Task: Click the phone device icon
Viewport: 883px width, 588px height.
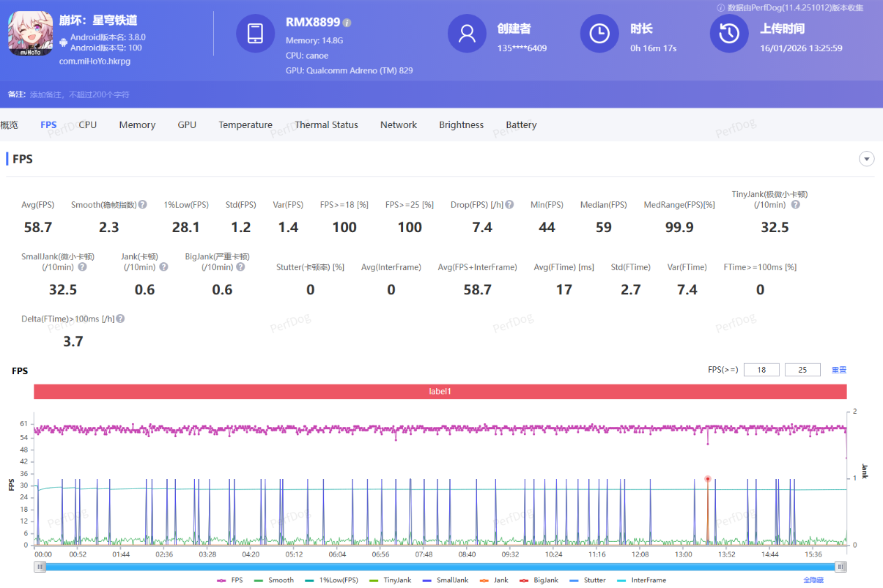Action: (255, 34)
